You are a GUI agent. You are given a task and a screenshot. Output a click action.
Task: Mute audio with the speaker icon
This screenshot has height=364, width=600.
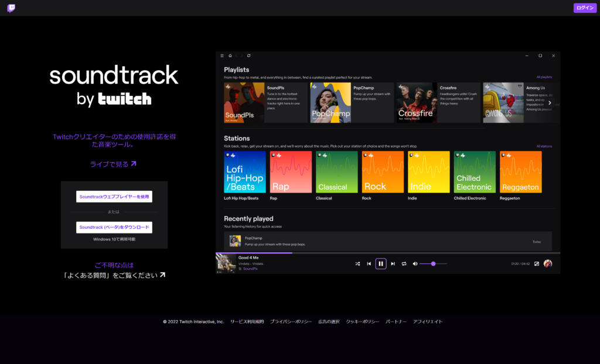click(415, 264)
